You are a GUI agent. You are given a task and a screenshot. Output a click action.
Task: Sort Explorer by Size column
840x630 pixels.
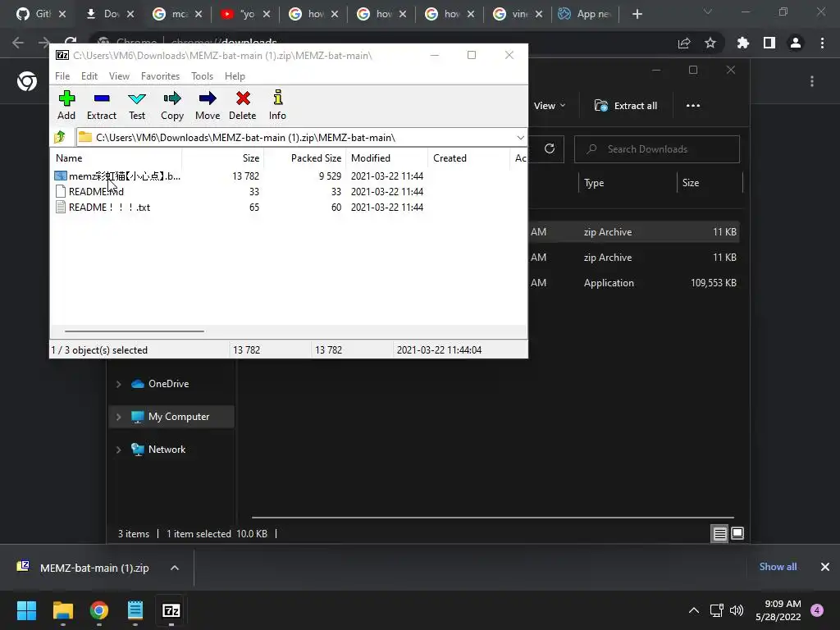tap(710, 183)
